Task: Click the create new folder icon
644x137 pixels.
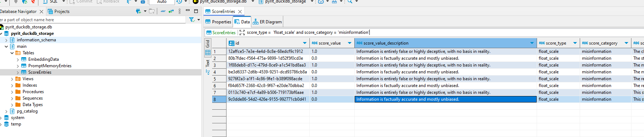Action: (152, 11)
